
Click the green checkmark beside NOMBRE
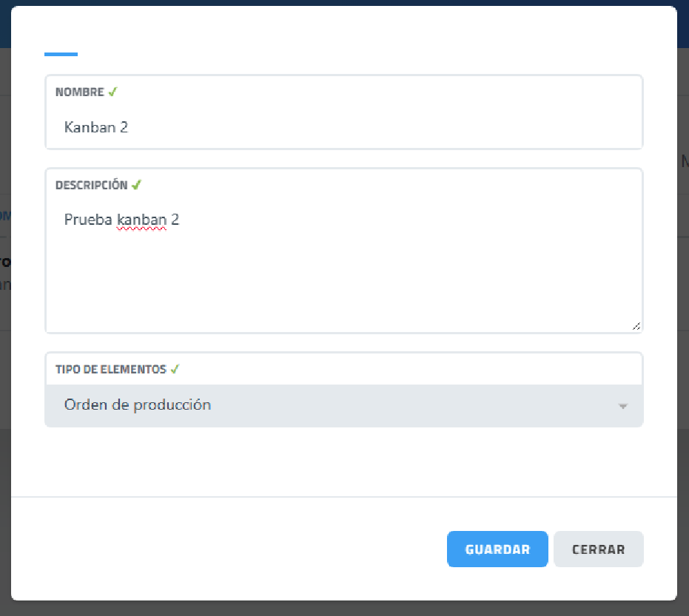(112, 92)
